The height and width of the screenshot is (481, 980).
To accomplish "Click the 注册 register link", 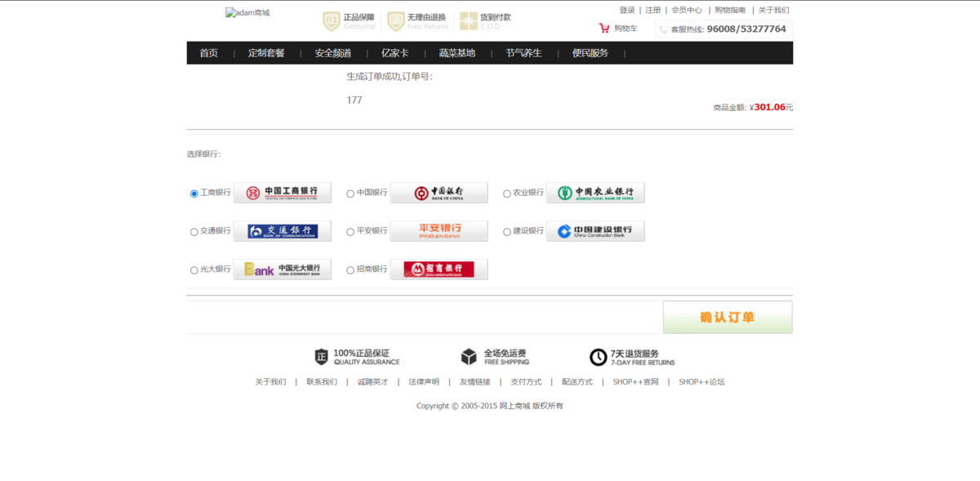I will (x=653, y=11).
